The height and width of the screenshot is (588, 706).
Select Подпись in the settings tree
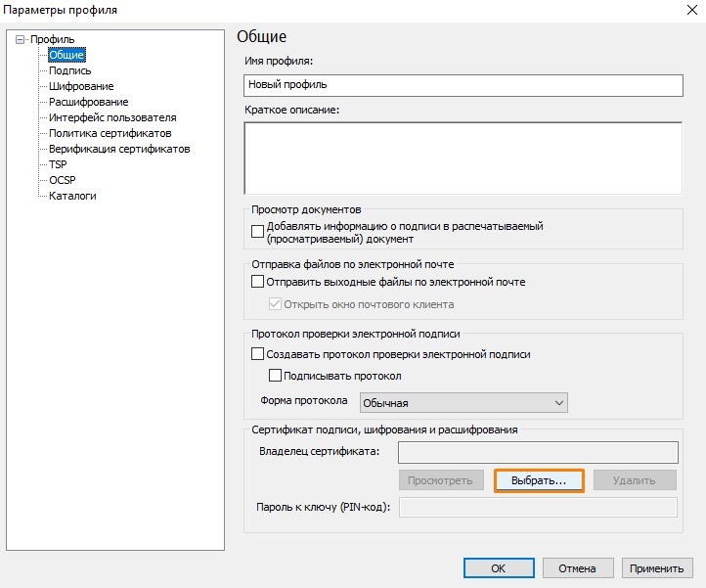(x=70, y=70)
